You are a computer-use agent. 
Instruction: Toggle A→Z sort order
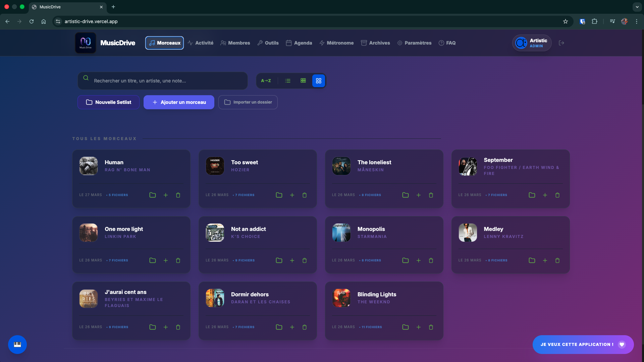pos(266,81)
